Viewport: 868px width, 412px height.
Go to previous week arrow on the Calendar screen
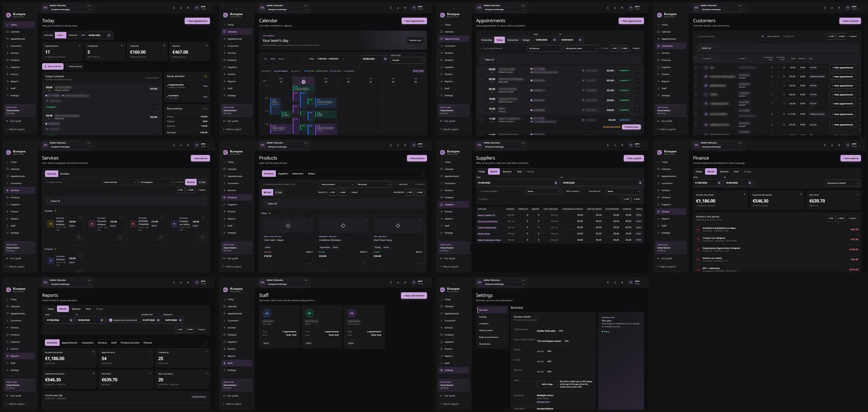(x=303, y=59)
